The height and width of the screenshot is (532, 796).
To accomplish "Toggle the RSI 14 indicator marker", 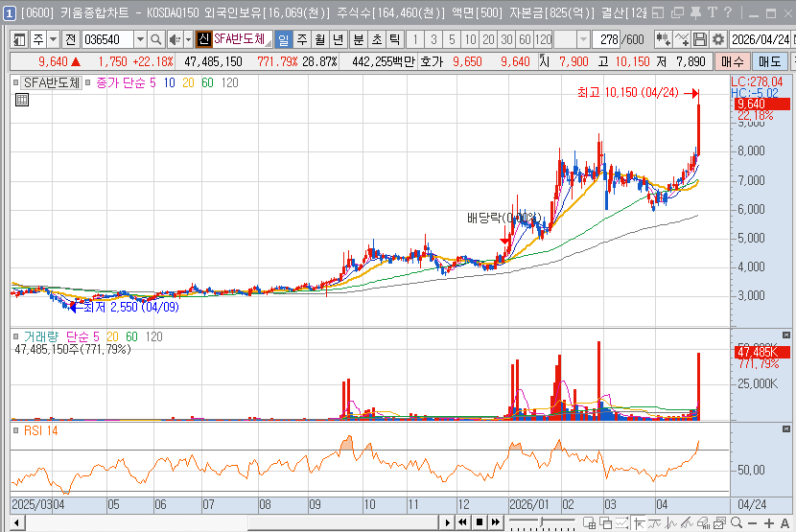I will coord(15,430).
